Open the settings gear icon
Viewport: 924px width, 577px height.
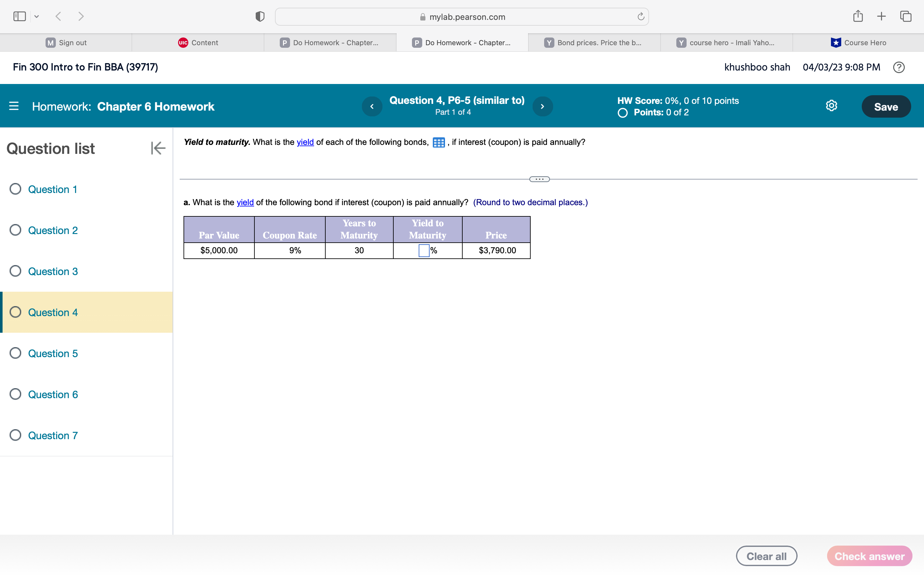coord(831,106)
